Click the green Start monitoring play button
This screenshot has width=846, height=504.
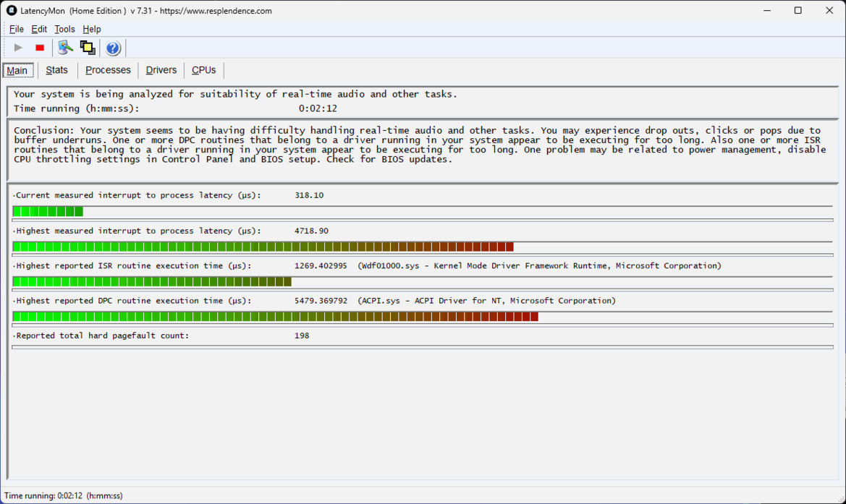pos(18,48)
